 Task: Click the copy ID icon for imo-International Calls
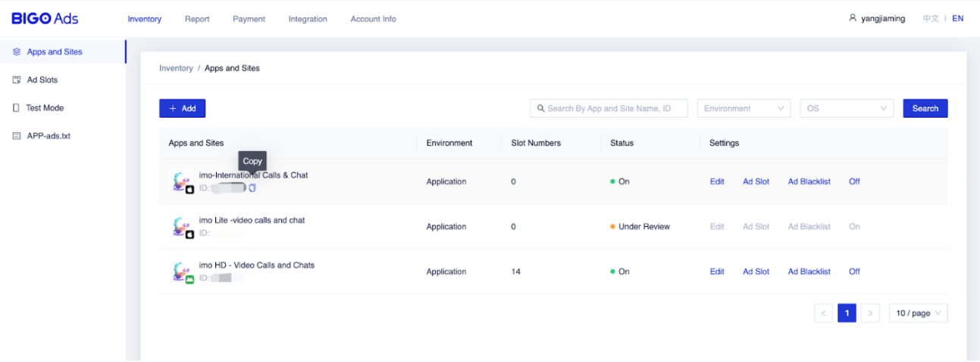pos(252,187)
